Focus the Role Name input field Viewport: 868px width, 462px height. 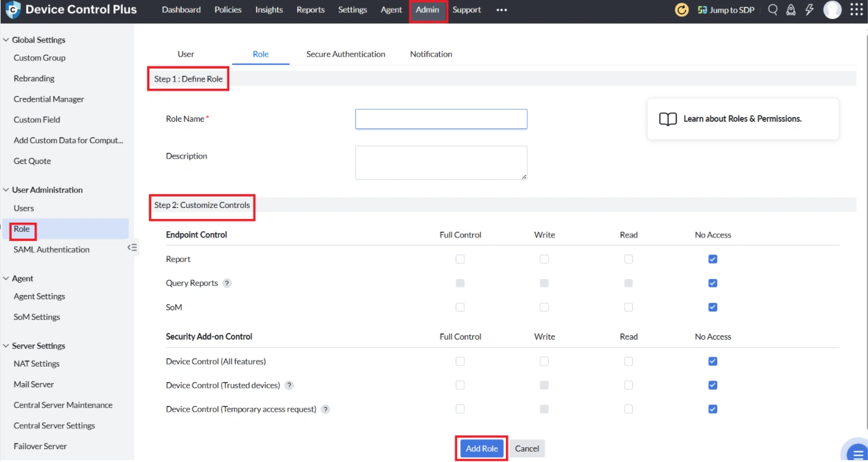pyautogui.click(x=441, y=119)
